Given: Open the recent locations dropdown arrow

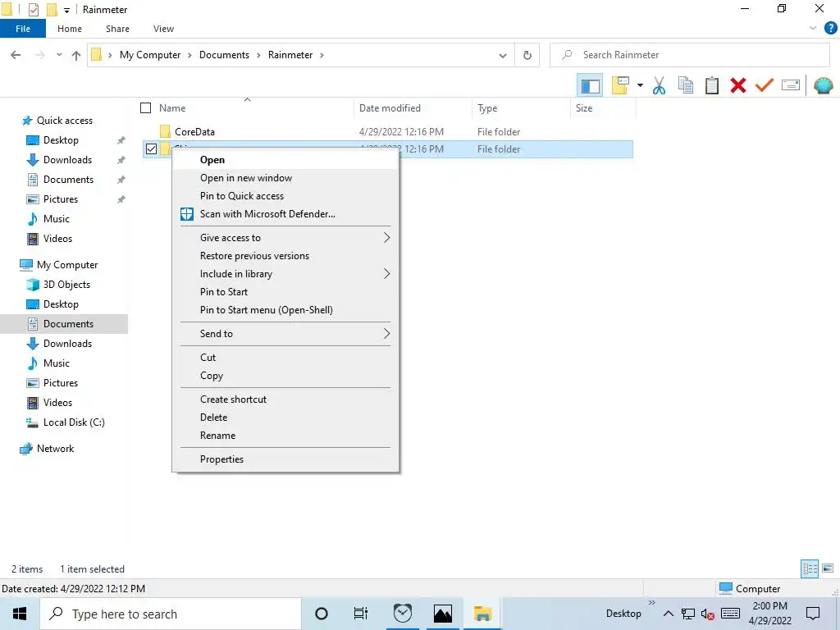Looking at the screenshot, I should point(59,55).
